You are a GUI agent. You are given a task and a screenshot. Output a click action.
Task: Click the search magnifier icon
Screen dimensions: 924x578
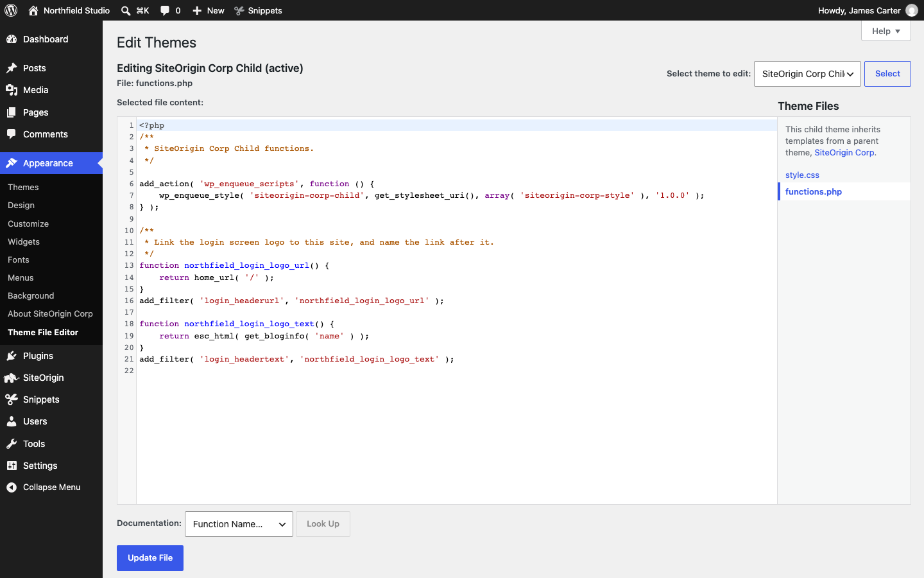(x=126, y=10)
